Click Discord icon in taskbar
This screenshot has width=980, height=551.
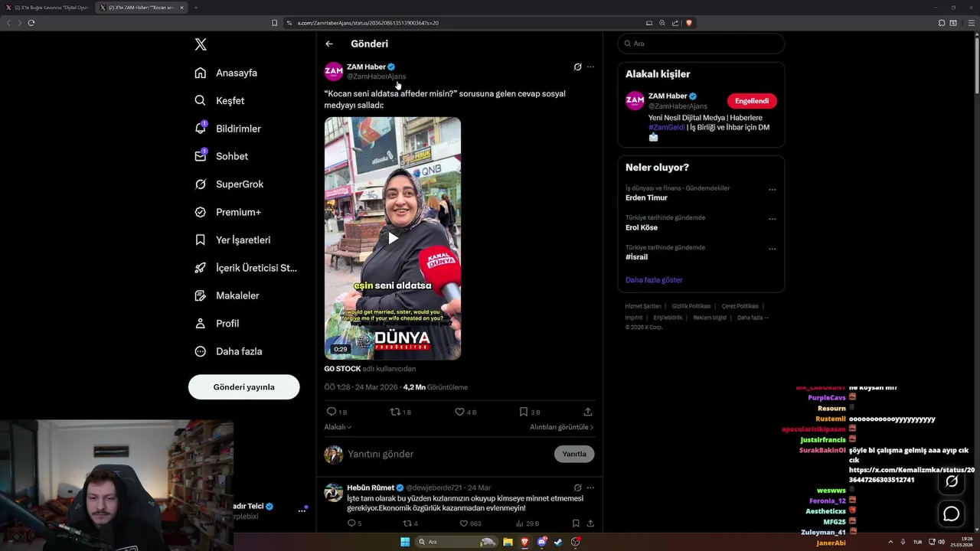pos(542,542)
